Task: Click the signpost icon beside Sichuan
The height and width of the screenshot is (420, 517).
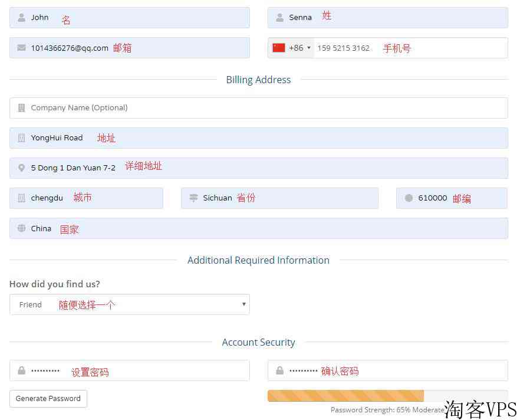Action: pos(193,198)
